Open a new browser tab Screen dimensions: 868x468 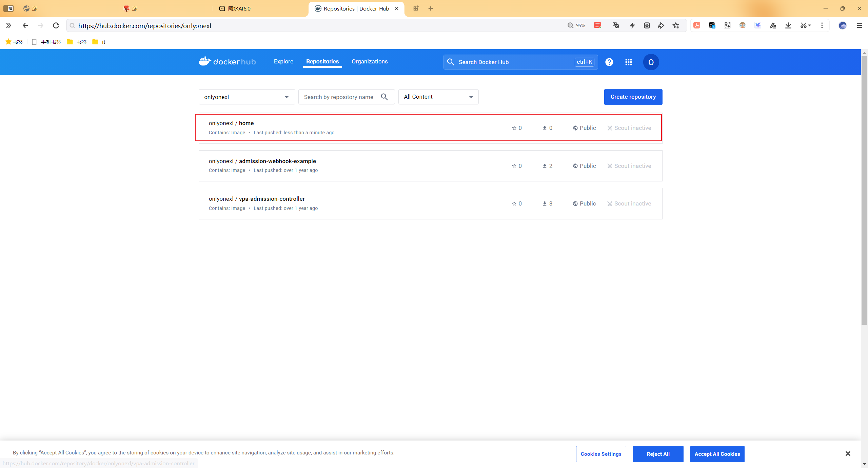point(431,8)
